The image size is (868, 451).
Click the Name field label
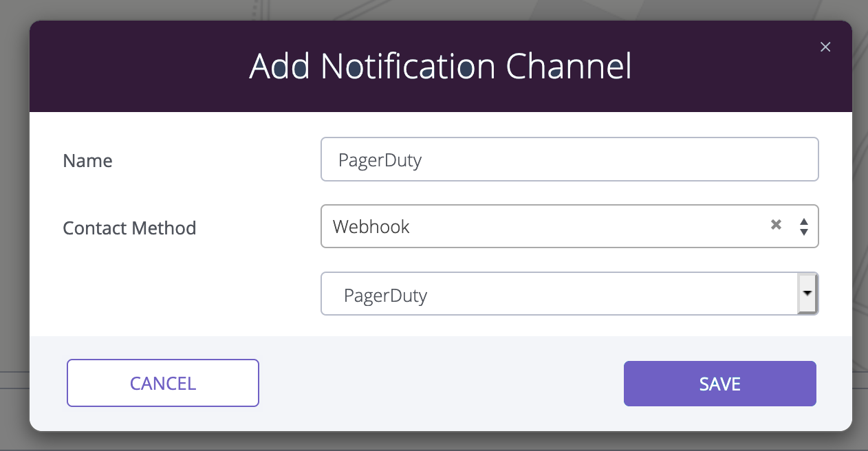[87, 161]
